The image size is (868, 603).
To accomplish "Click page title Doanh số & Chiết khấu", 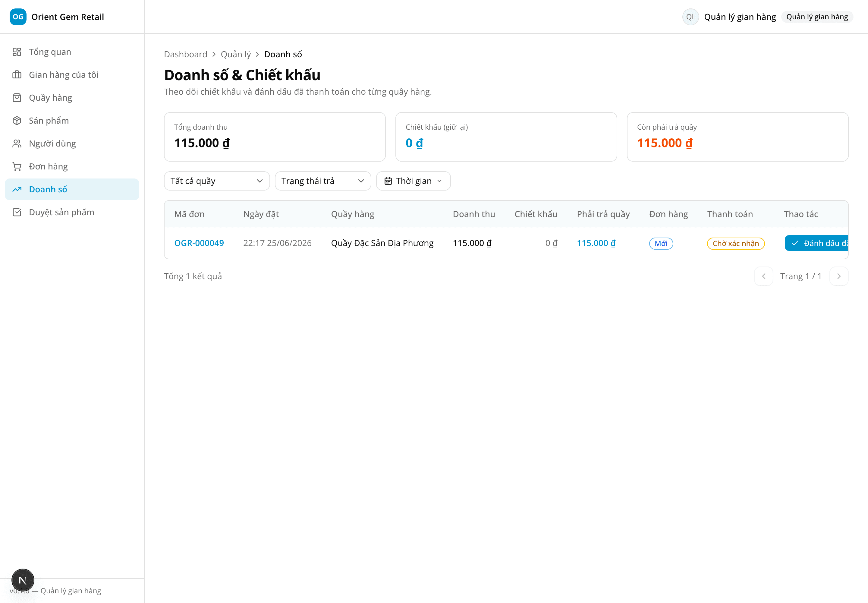I will tap(242, 75).
